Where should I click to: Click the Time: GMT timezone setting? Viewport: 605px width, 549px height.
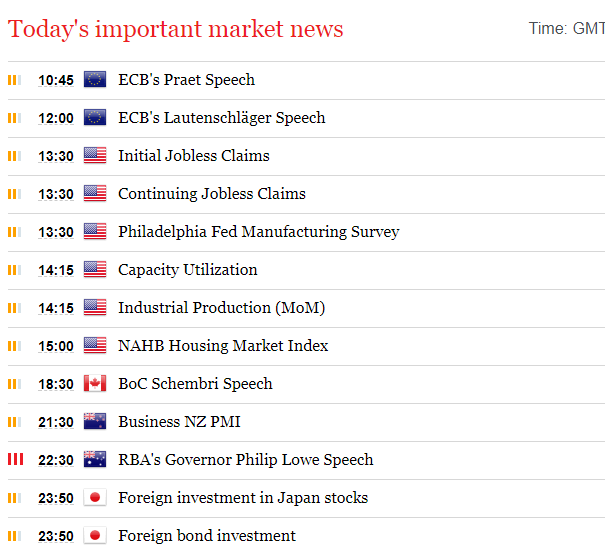(566, 29)
